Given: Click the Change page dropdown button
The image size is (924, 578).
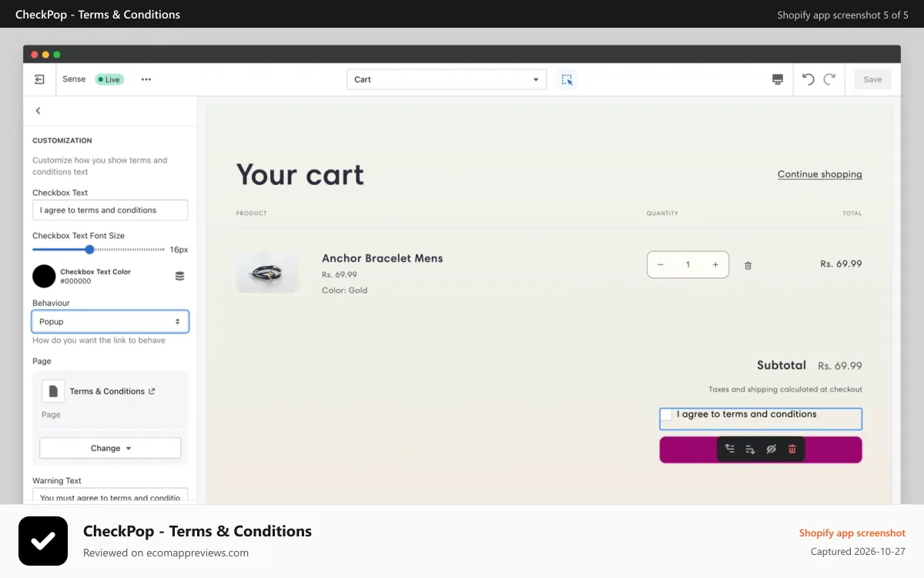Looking at the screenshot, I should pyautogui.click(x=110, y=448).
